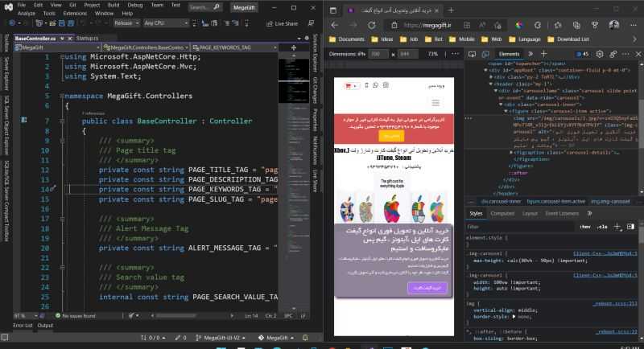Toggle the .cls class editor
The image size is (644, 349).
point(602,227)
